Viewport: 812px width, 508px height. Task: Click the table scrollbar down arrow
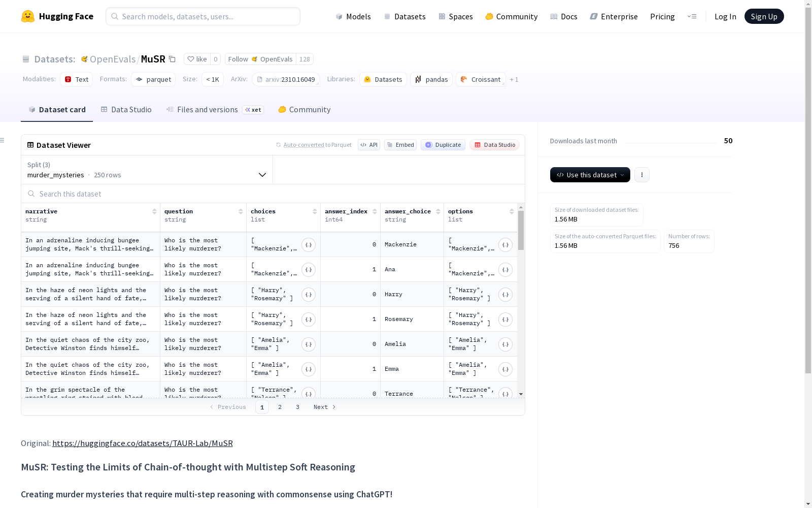pos(521,394)
